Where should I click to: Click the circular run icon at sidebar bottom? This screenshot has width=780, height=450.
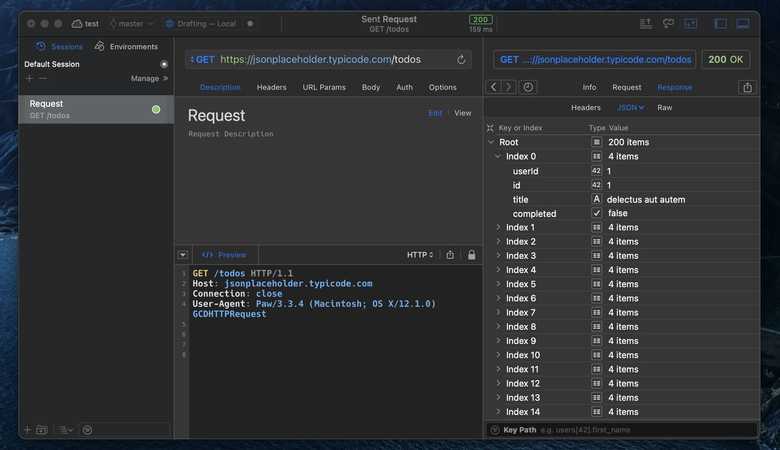[x=87, y=430]
